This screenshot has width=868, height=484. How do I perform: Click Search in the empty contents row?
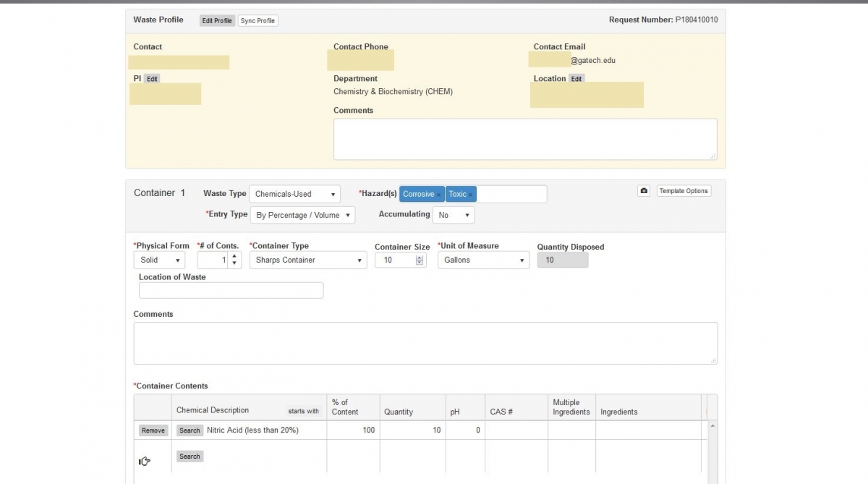(x=190, y=457)
